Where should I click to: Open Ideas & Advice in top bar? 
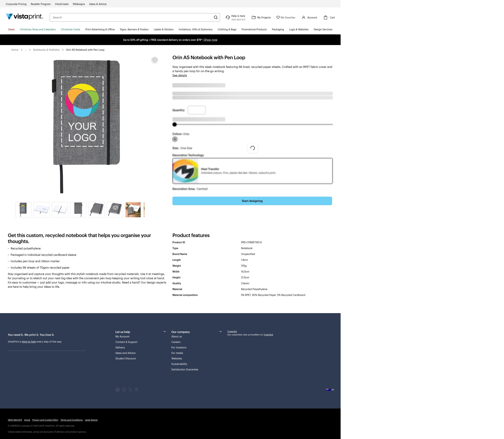pos(98,4)
